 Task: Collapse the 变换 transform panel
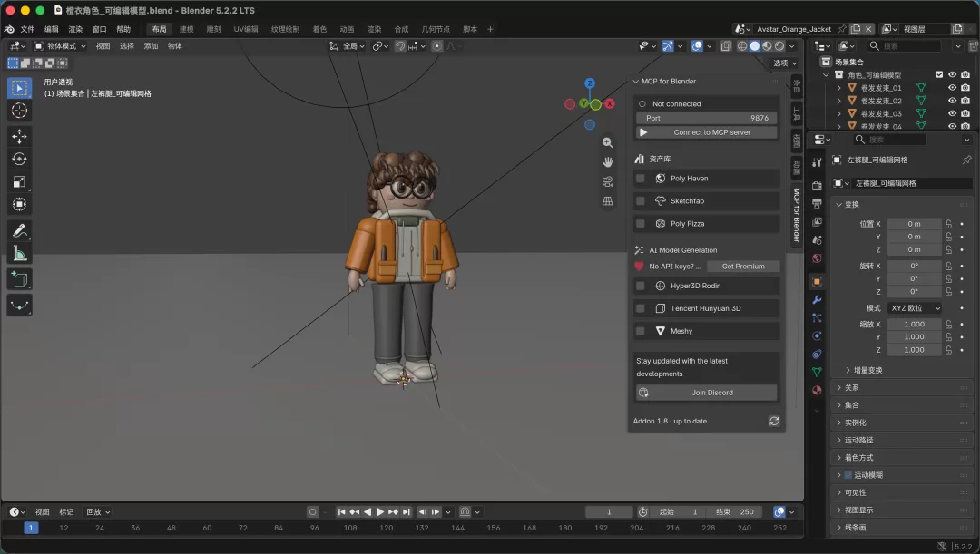838,204
